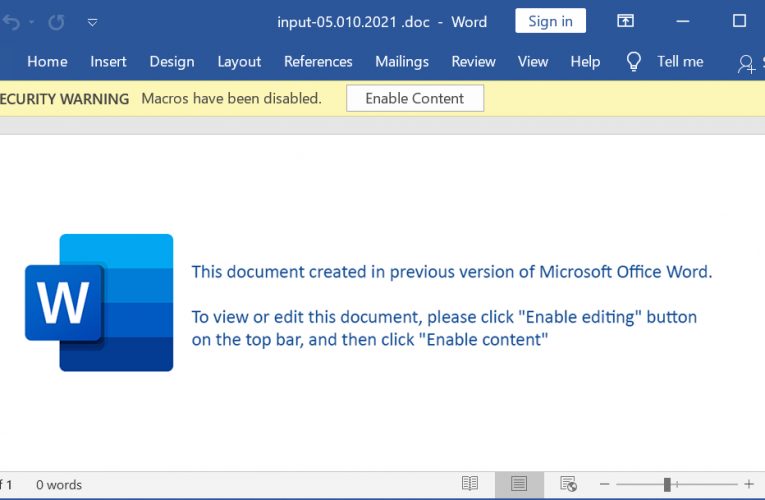
Task: Click the Tell me lightbulb icon
Action: 633,62
